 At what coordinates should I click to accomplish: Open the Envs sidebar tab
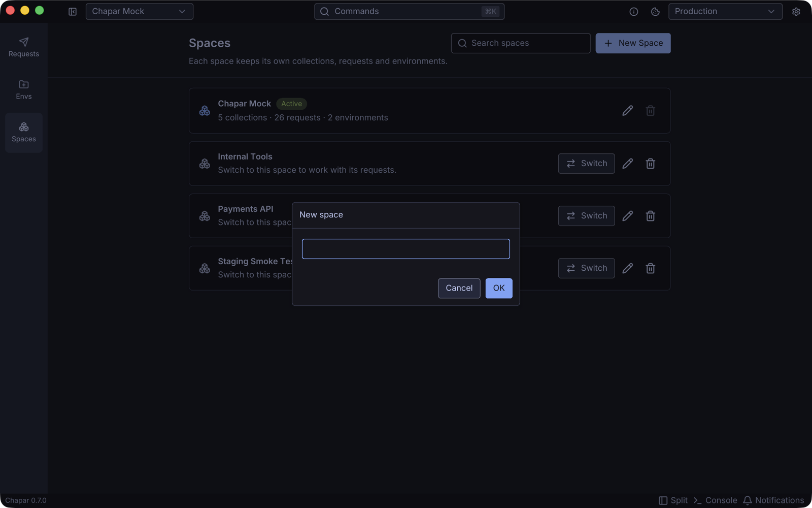pyautogui.click(x=24, y=90)
